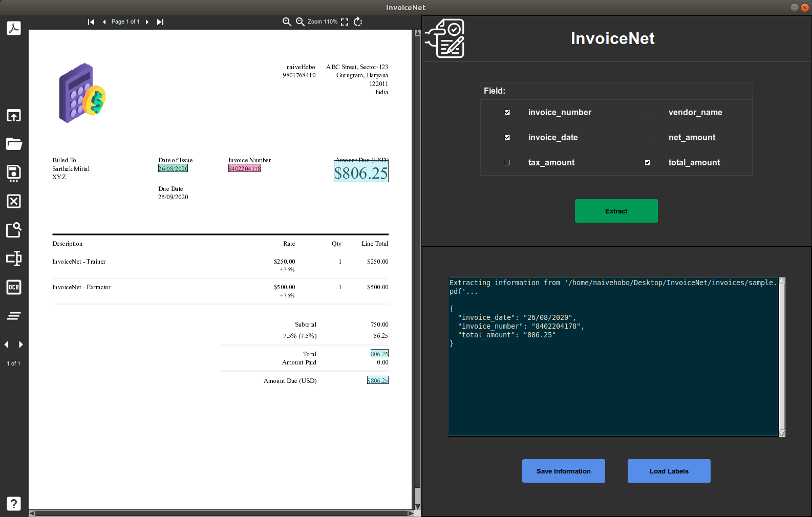Viewport: 812px width, 517px height.
Task: Uncheck the total_amount field checkbox
Action: click(x=648, y=163)
